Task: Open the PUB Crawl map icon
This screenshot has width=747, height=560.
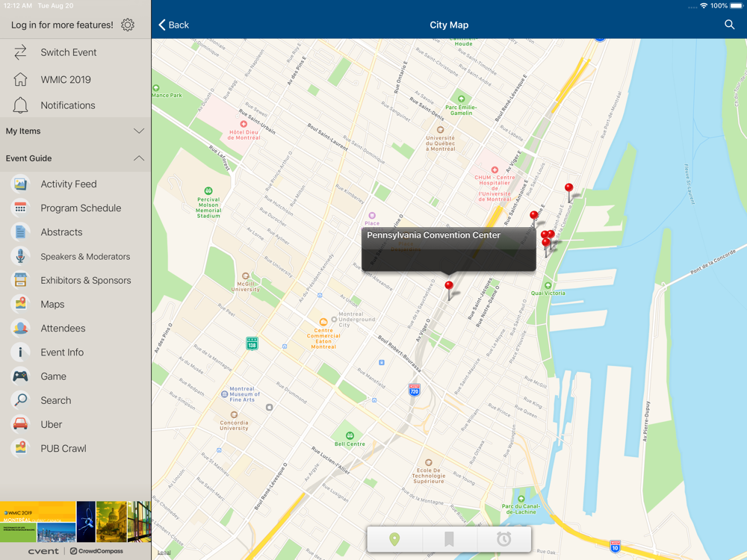Action: point(20,448)
